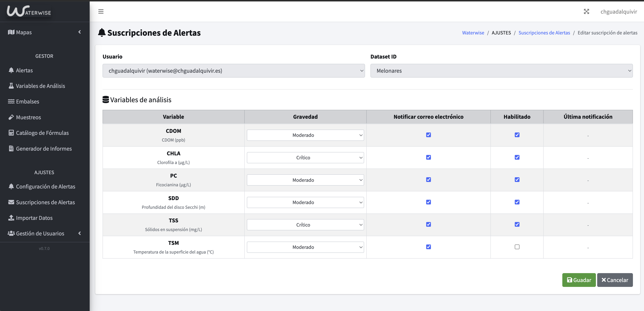Open Alertas in the sidebar

24,70
